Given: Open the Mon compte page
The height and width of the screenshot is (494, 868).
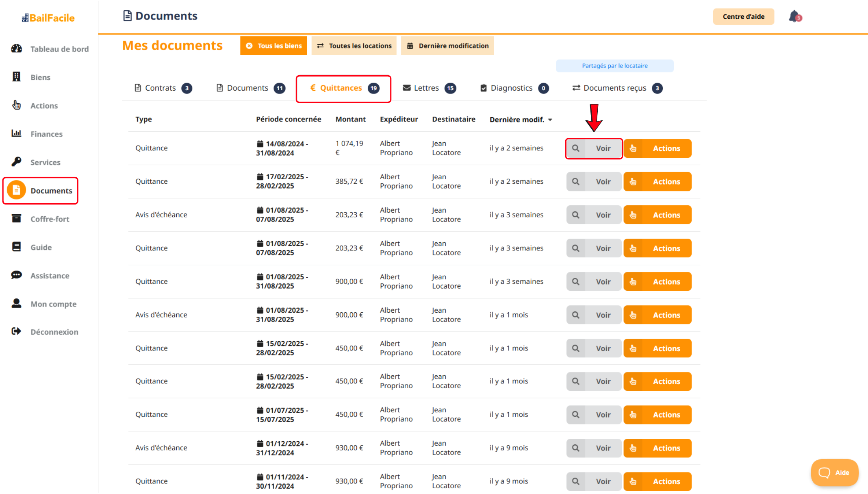Looking at the screenshot, I should [53, 304].
